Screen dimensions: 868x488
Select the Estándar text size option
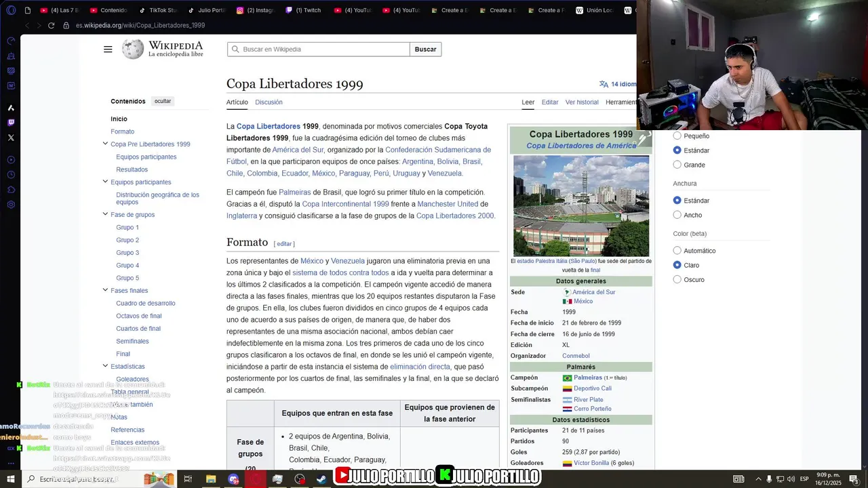click(677, 150)
